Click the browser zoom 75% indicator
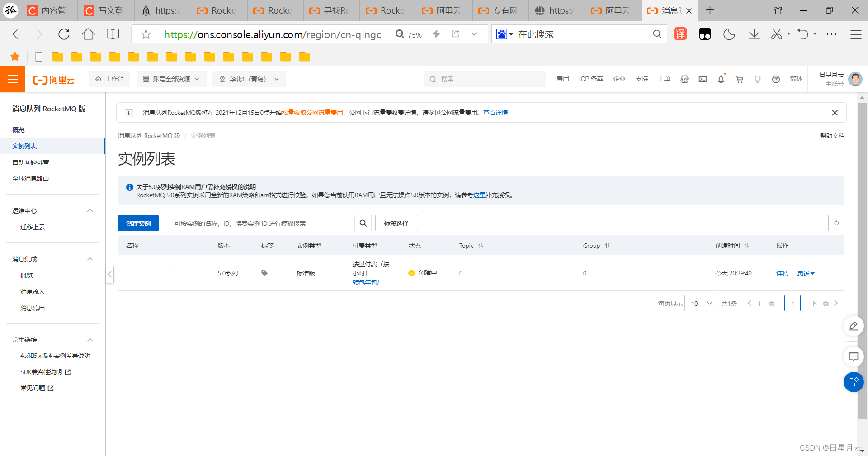868x456 pixels. [x=409, y=34]
